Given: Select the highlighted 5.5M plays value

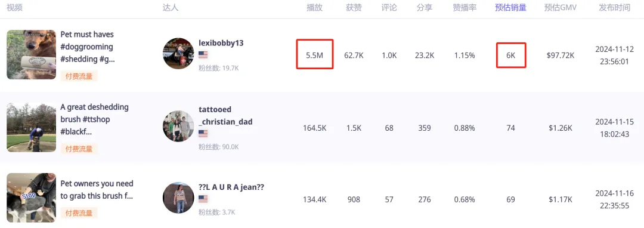Looking at the screenshot, I should click(x=315, y=55).
